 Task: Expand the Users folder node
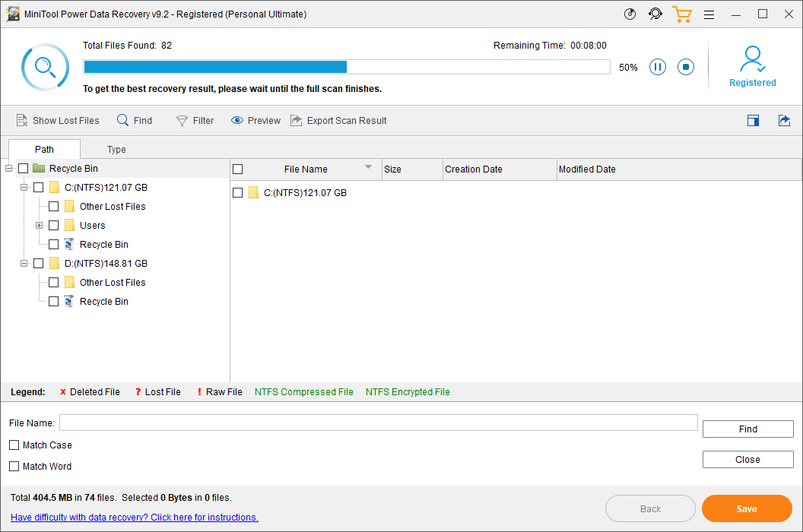coord(39,225)
